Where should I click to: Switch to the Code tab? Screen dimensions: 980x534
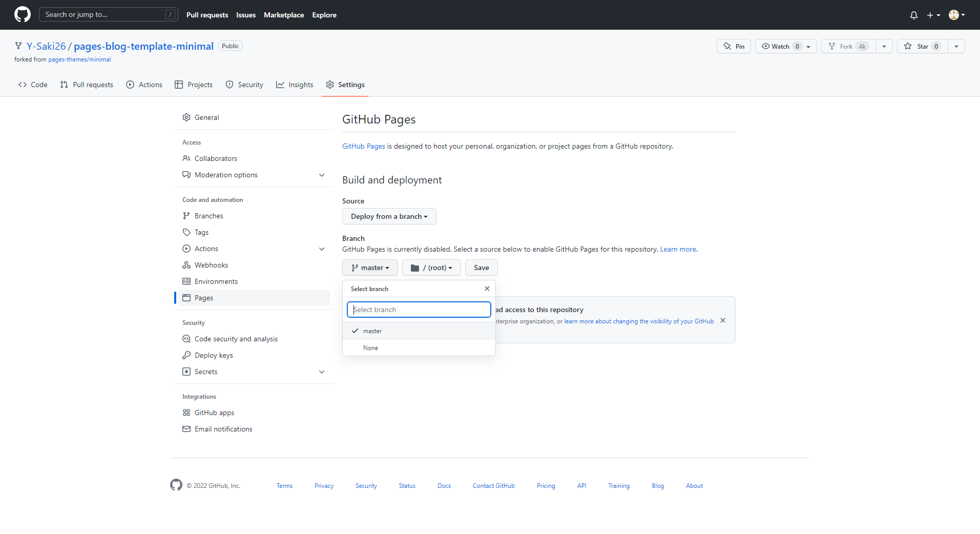pyautogui.click(x=33, y=85)
